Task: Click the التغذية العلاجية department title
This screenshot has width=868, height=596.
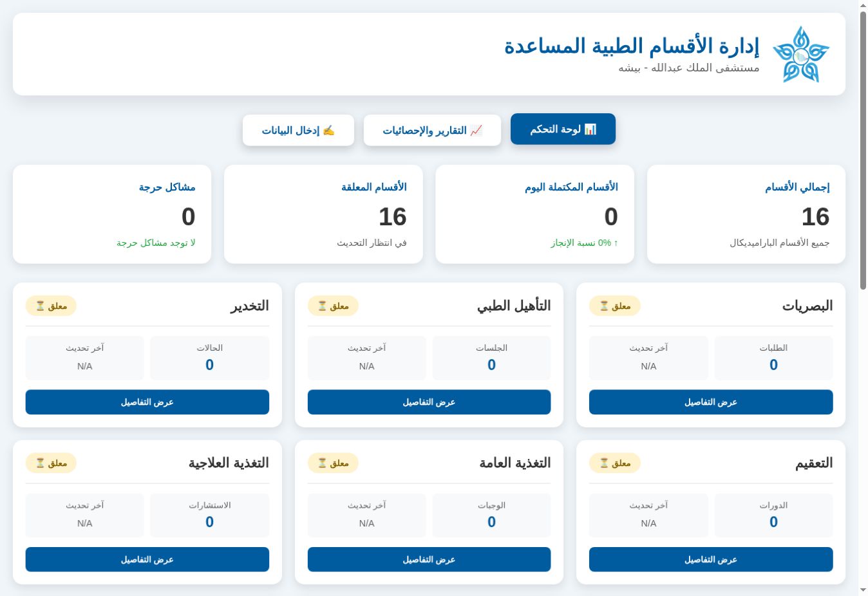Action: [x=229, y=463]
